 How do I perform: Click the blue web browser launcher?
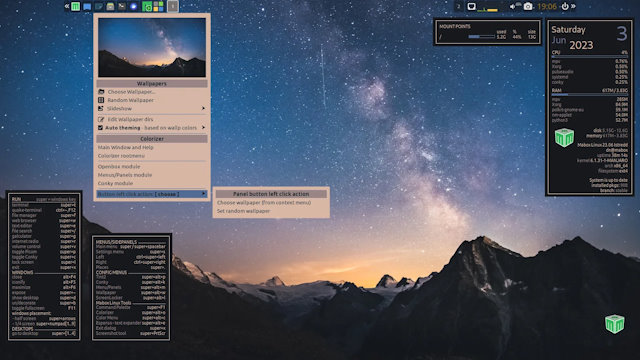[133, 6]
